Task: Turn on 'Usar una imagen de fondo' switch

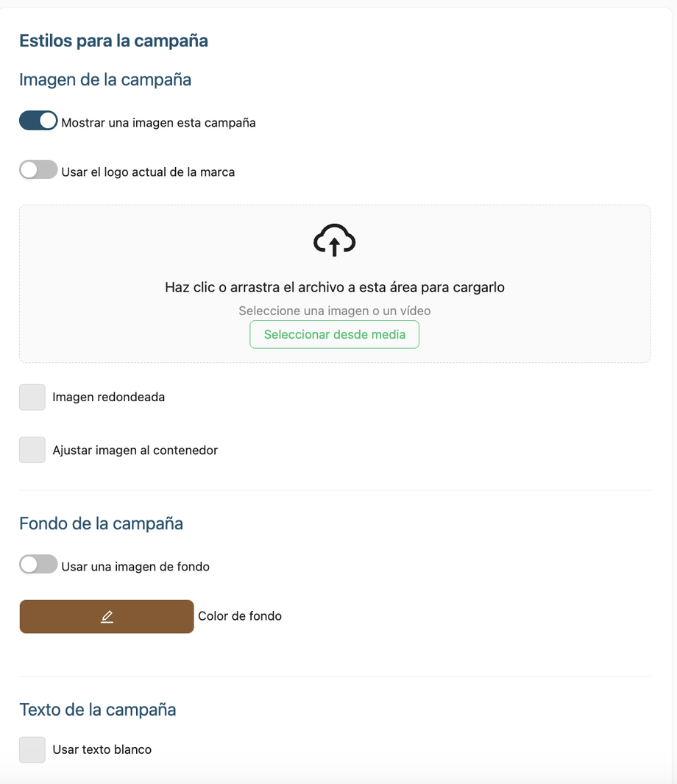Action: (x=38, y=564)
